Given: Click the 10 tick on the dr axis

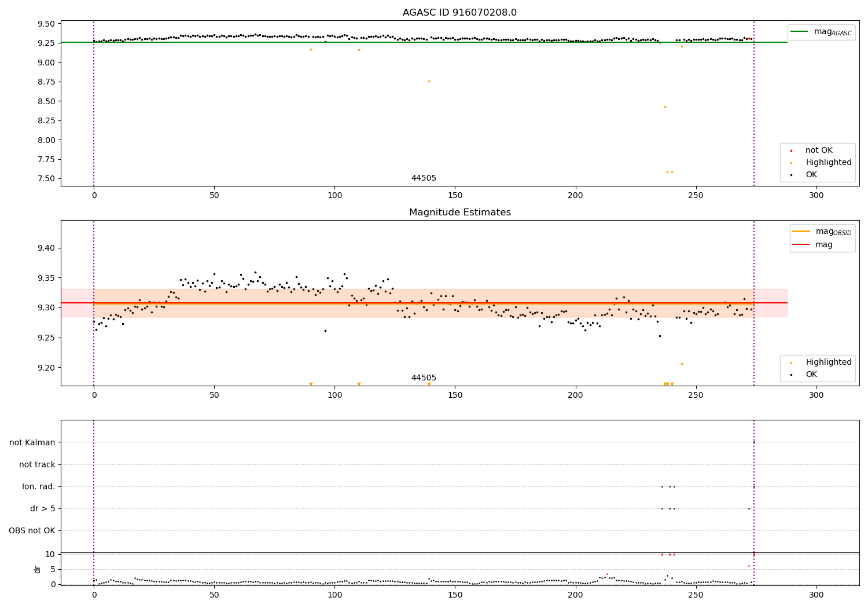Looking at the screenshot, I should (x=50, y=555).
